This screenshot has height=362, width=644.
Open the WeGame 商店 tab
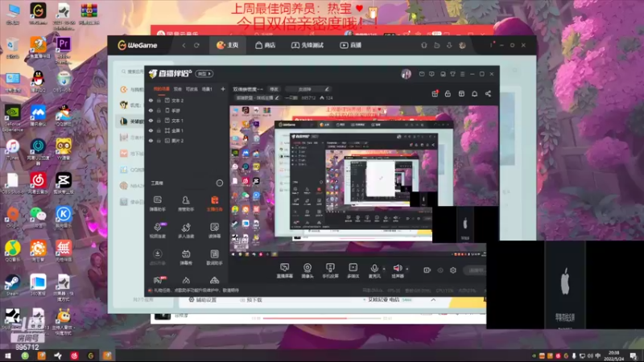(266, 45)
